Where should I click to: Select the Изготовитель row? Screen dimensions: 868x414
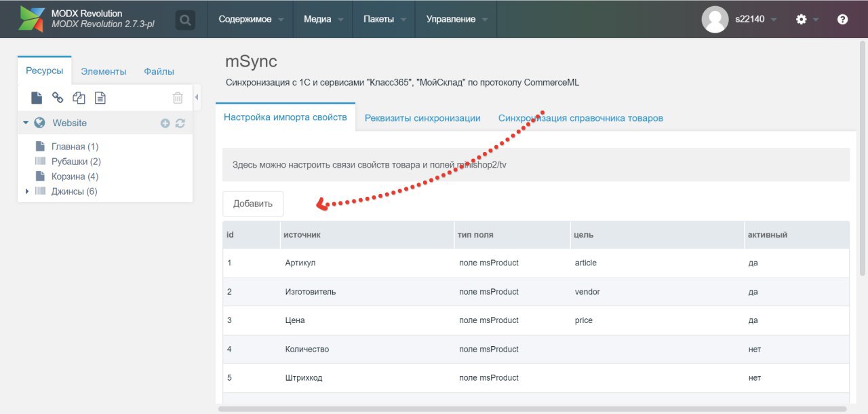pyautogui.click(x=536, y=292)
